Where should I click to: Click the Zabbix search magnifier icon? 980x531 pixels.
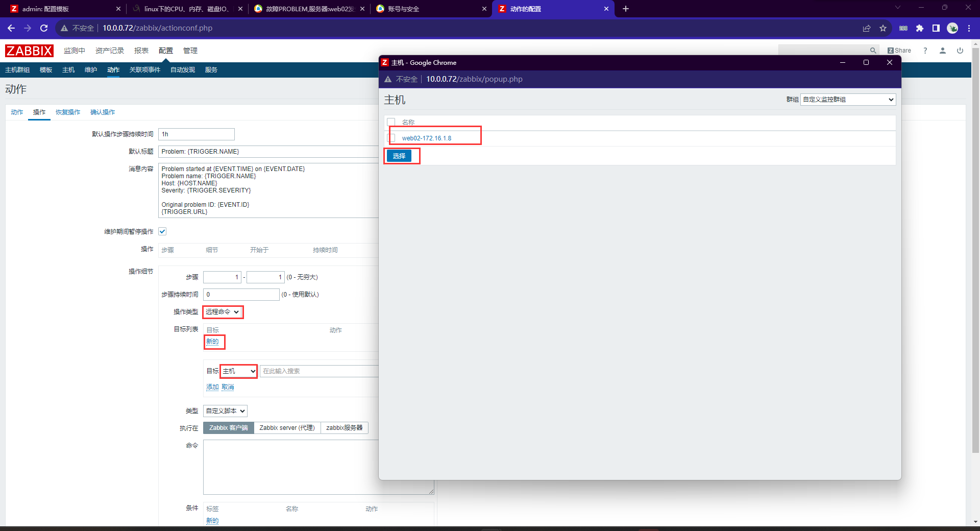coord(873,51)
